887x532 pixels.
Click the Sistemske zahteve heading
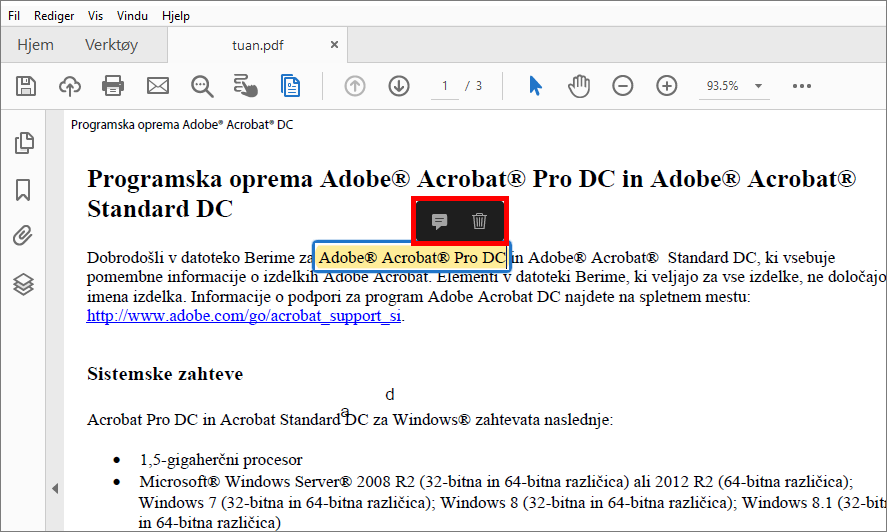[x=165, y=374]
